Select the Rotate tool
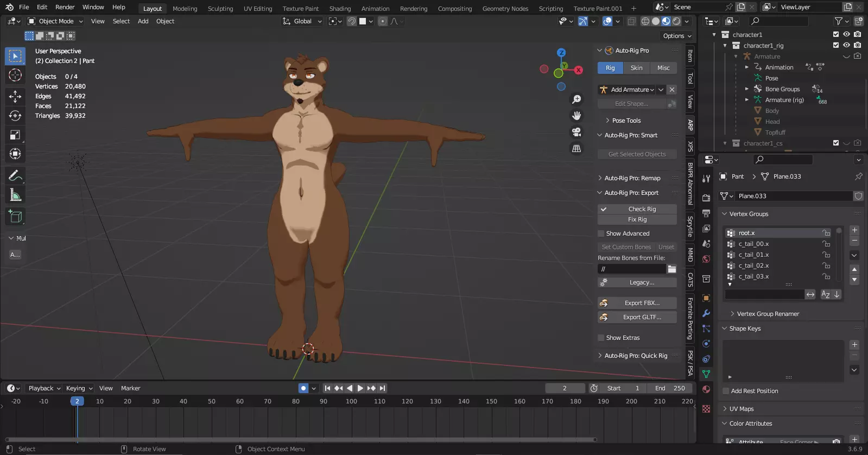This screenshot has height=455, width=868. [15, 116]
